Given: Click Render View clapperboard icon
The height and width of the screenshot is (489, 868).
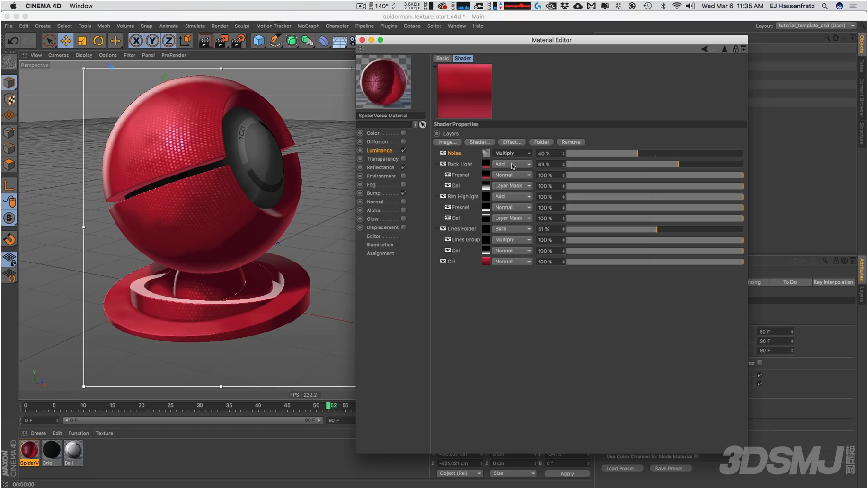Looking at the screenshot, I should (x=204, y=41).
